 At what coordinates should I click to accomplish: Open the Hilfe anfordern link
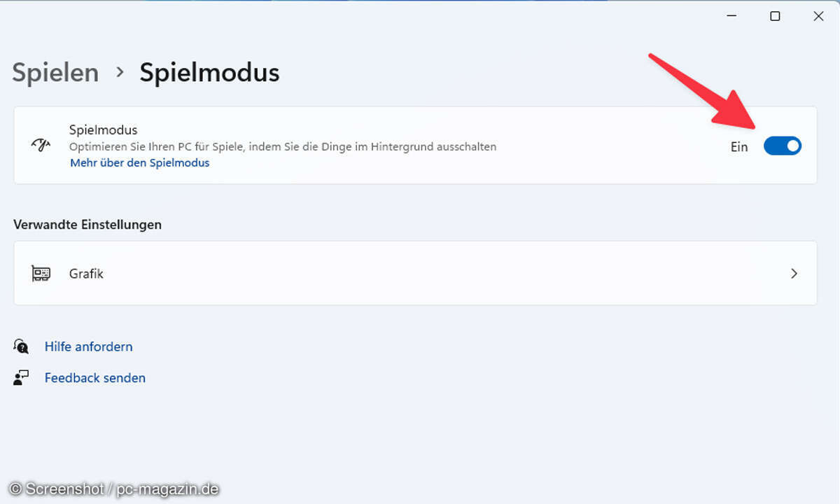tap(88, 346)
